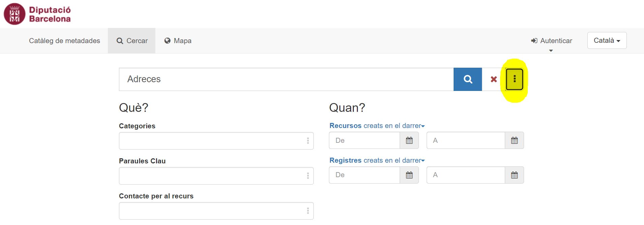
Task: Click the blue magnifier search button
Action: pos(467,79)
